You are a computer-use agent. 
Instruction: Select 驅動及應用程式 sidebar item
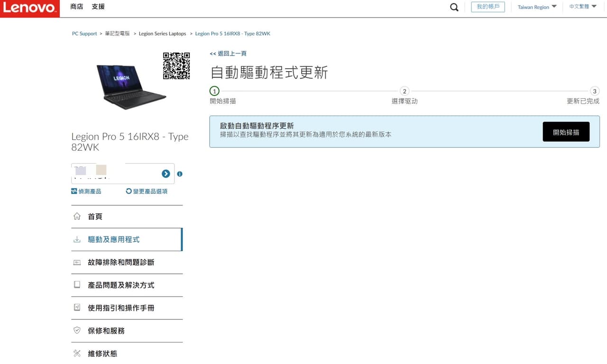click(127, 239)
